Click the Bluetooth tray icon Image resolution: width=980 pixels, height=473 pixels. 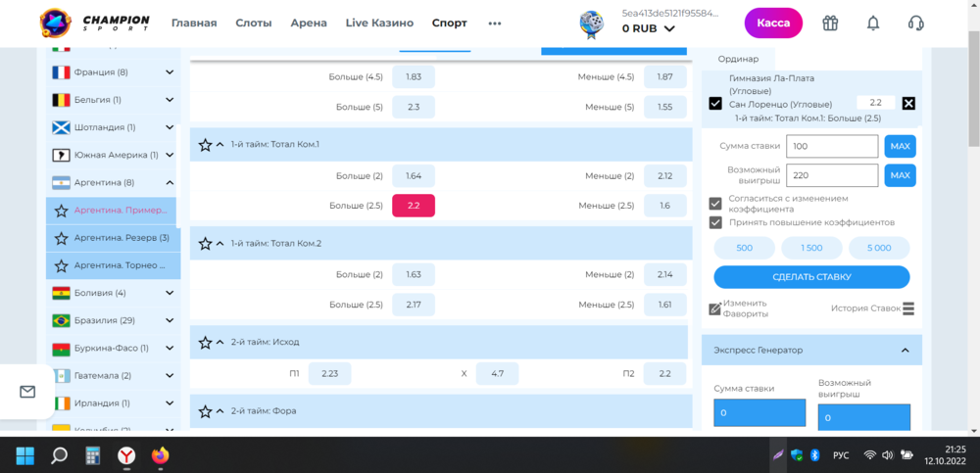814,455
